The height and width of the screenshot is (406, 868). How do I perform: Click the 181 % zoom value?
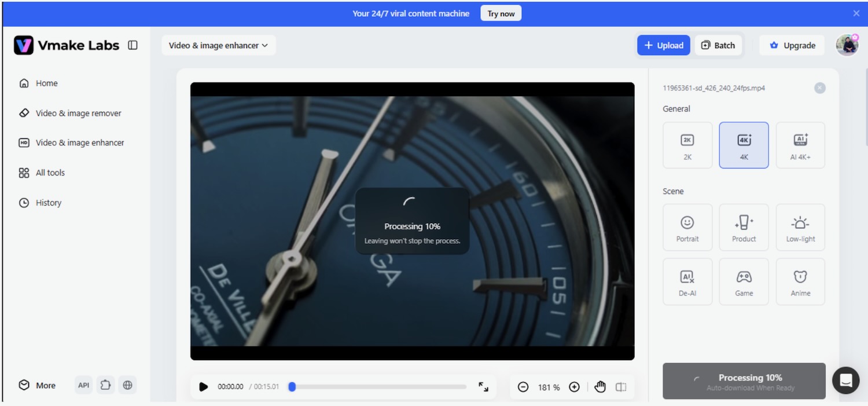pos(549,387)
